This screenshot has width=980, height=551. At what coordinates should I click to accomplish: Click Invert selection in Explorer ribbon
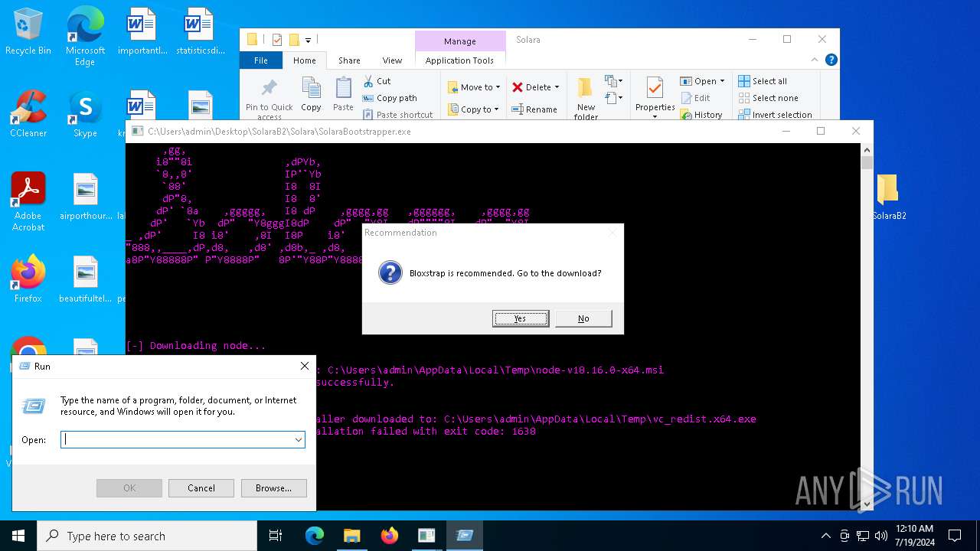(775, 115)
